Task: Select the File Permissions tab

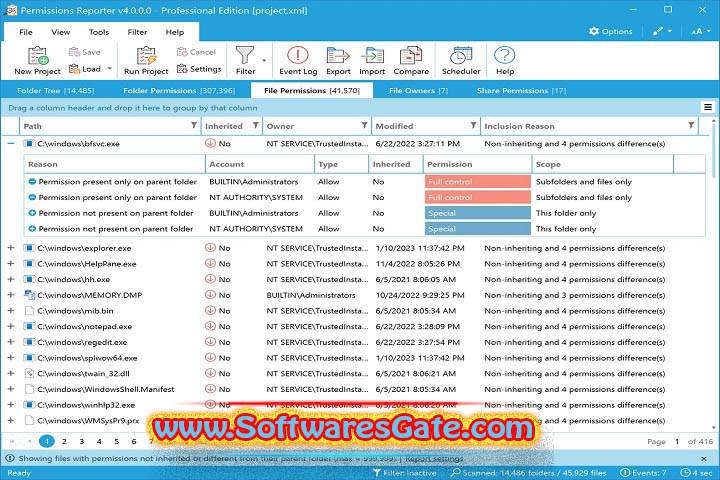Action: (x=312, y=90)
